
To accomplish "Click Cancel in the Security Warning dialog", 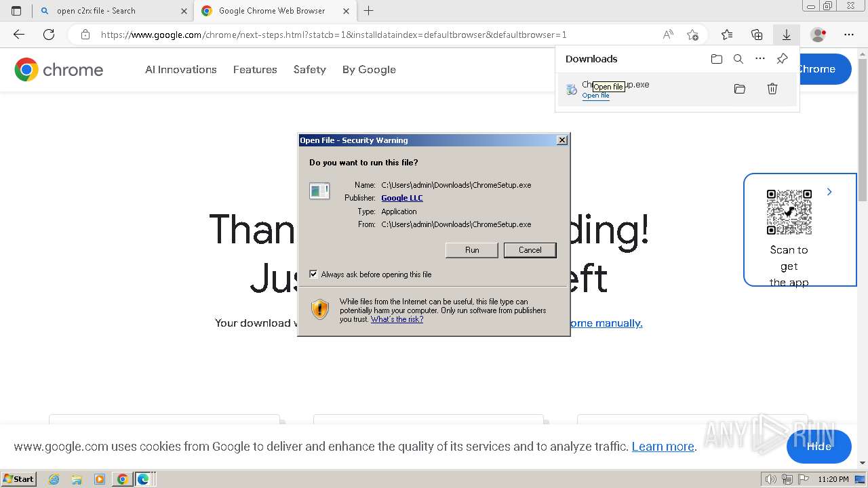I will pos(530,250).
